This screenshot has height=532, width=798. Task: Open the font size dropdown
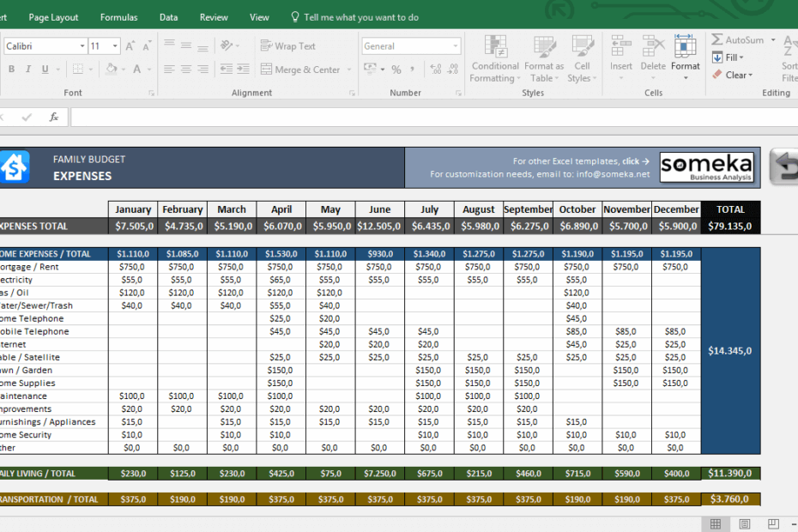pos(117,45)
